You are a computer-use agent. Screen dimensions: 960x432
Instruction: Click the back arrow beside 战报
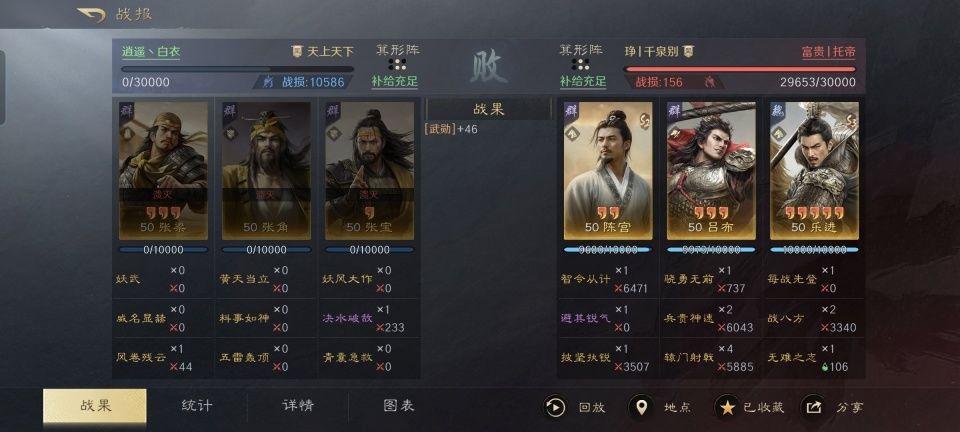pos(91,14)
